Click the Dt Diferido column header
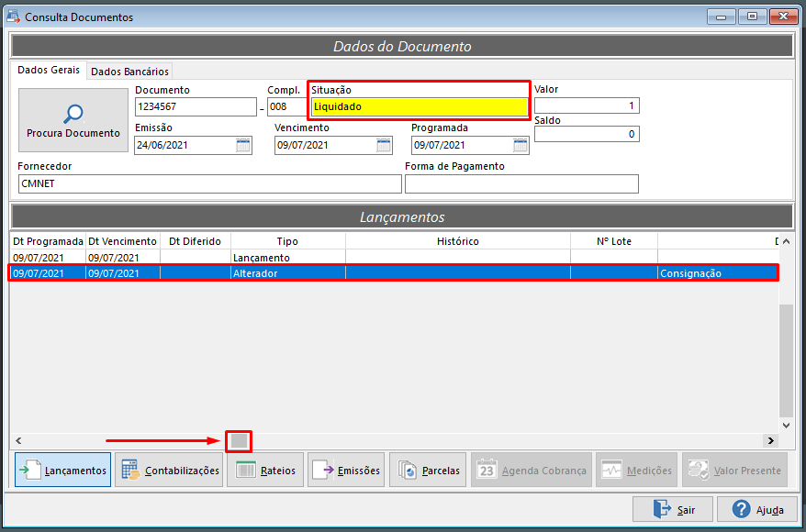 [196, 241]
